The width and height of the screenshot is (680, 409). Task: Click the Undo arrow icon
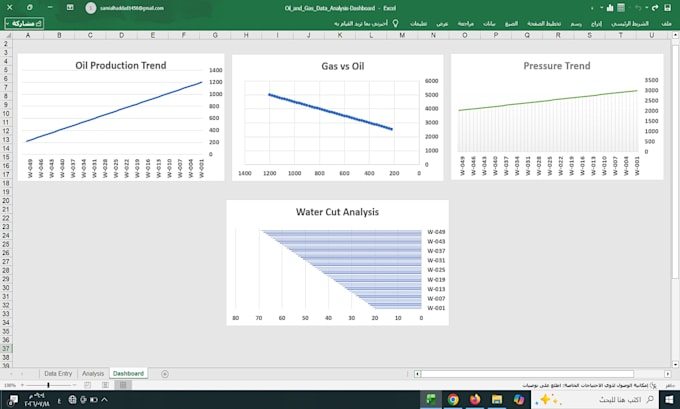pos(638,8)
